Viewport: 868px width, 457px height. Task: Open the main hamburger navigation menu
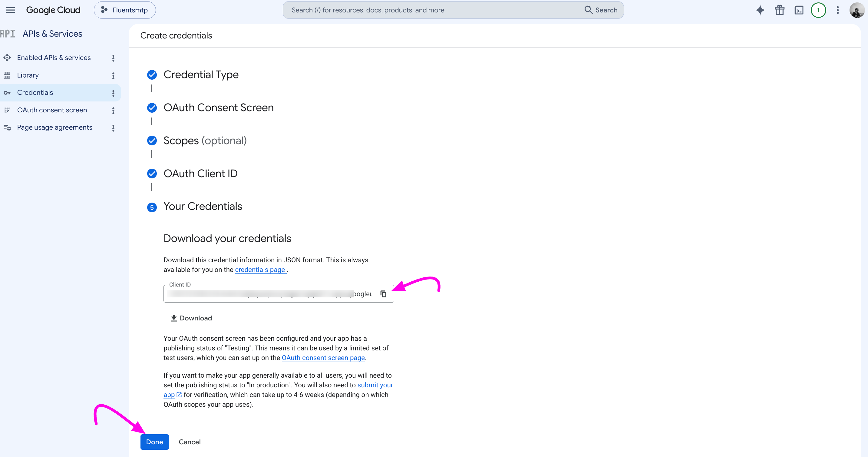coord(11,10)
